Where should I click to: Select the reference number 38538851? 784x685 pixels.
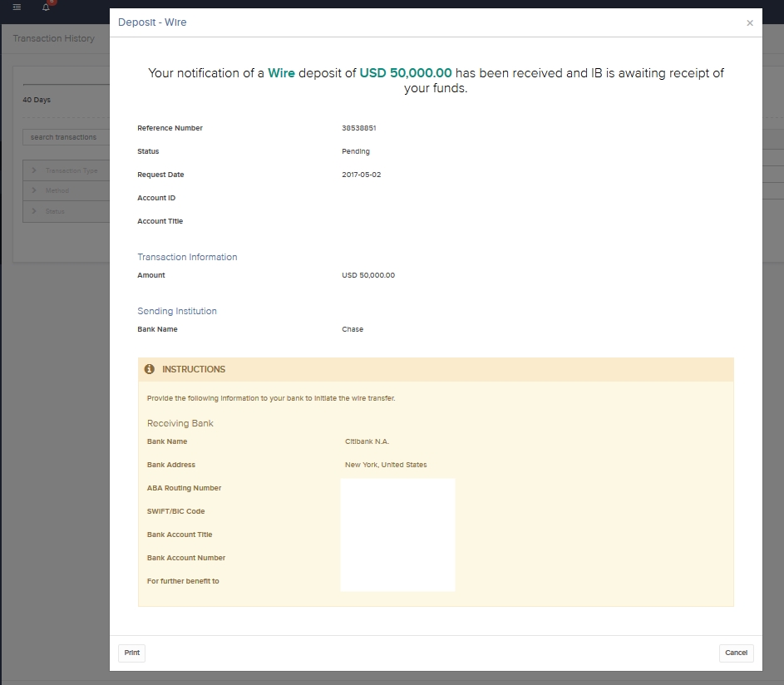click(359, 128)
